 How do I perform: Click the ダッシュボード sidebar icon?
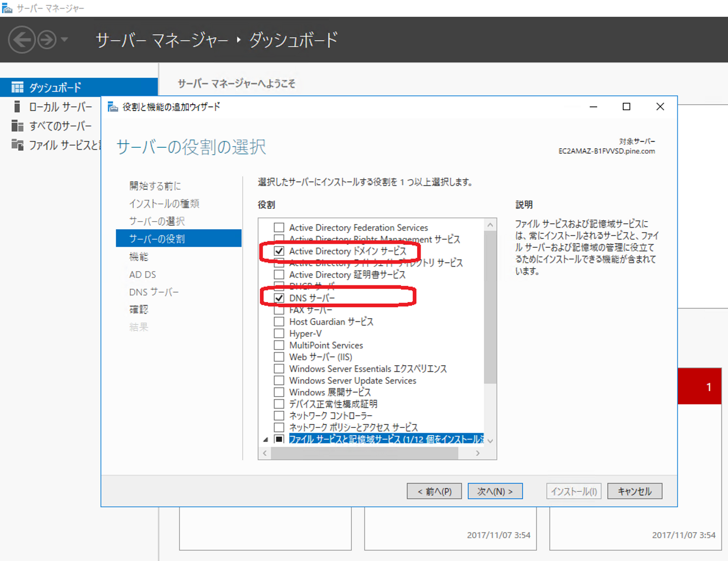[x=18, y=88]
